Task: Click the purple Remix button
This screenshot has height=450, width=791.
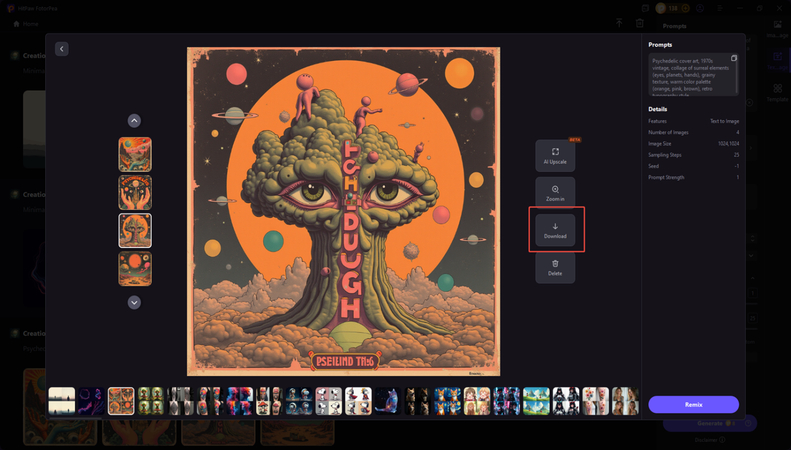Action: tap(694, 405)
